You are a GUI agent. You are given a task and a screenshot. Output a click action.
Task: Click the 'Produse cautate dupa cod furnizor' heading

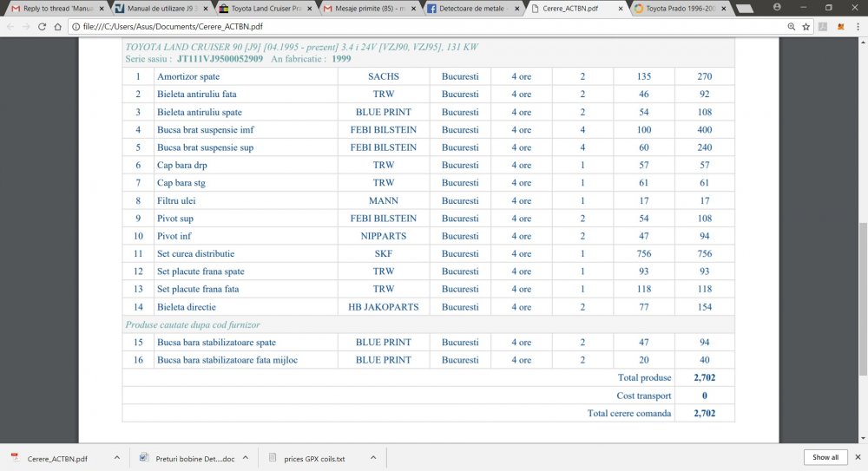pyautogui.click(x=192, y=325)
